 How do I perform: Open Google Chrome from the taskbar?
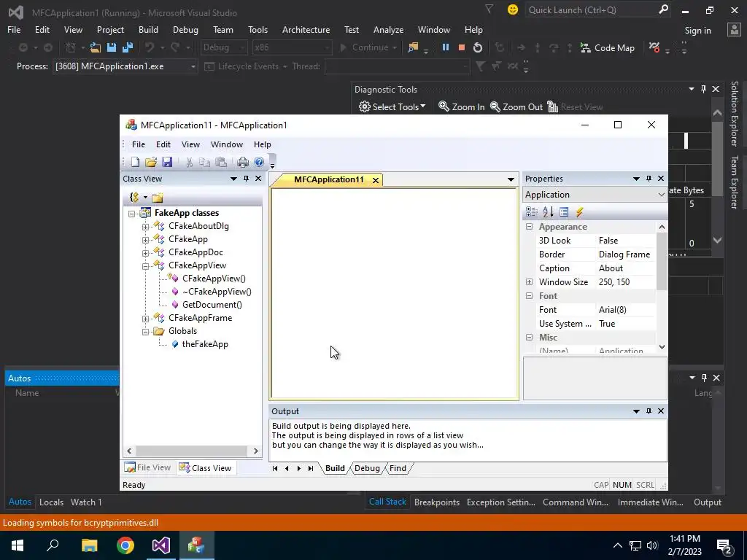[x=125, y=545]
